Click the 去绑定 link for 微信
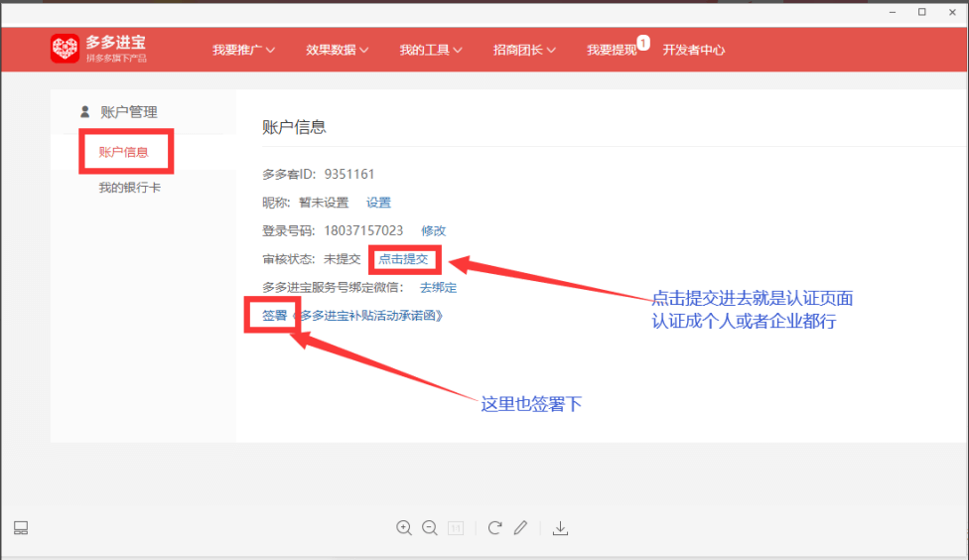Viewport: 969px width, 560px height. point(438,287)
